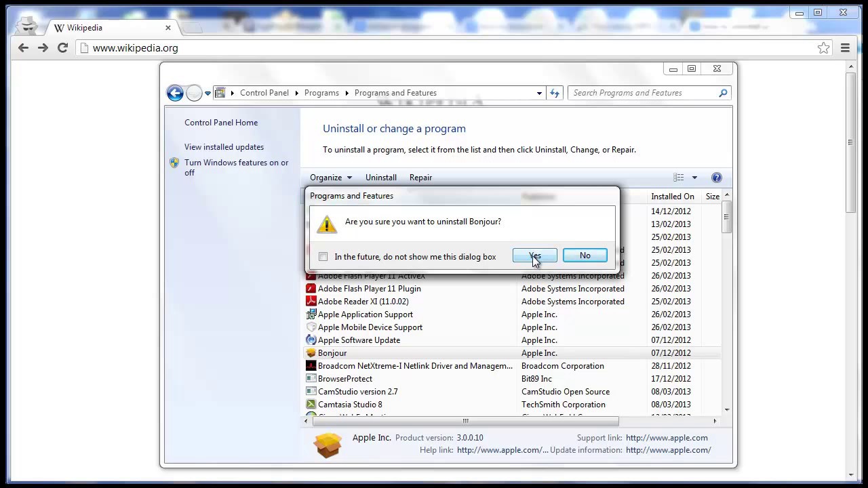
Task: Select Adobe Flash Player 11 Plugin row
Action: tap(512, 289)
